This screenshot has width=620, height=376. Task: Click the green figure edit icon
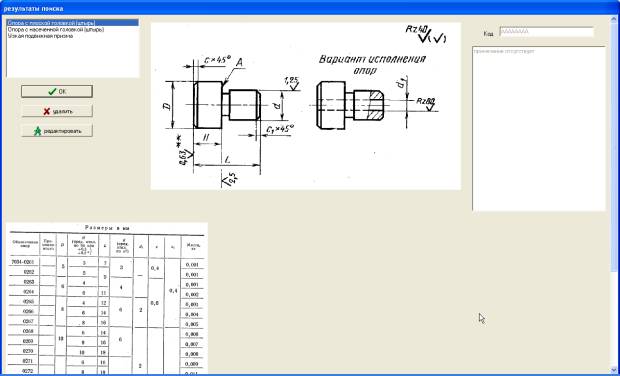[x=38, y=131]
